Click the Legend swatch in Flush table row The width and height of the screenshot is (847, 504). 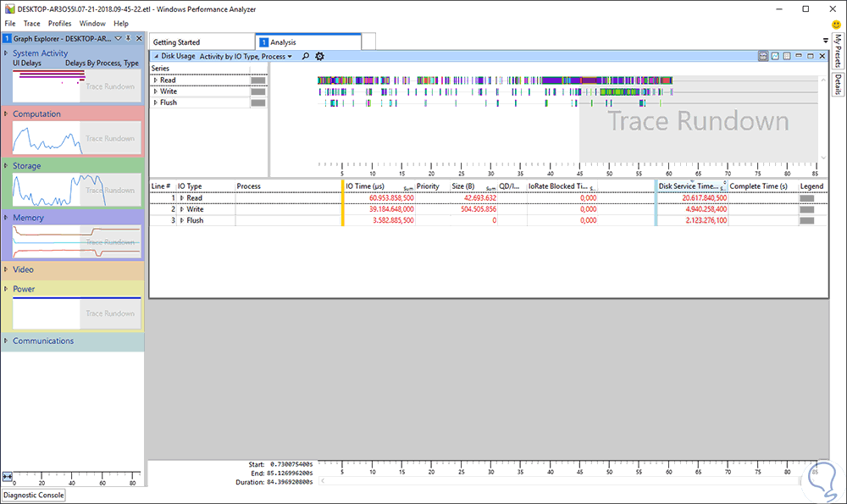(807, 220)
